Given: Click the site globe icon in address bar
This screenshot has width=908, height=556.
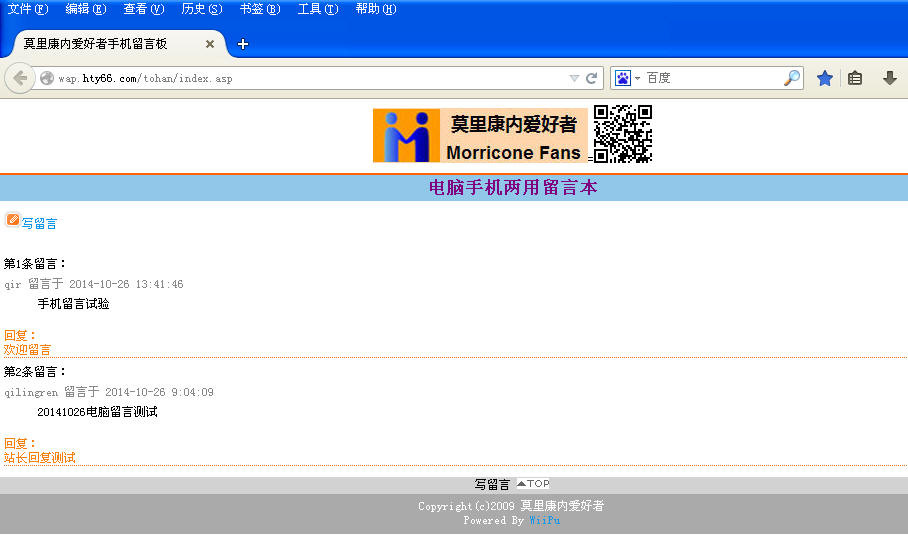Looking at the screenshot, I should [x=47, y=78].
